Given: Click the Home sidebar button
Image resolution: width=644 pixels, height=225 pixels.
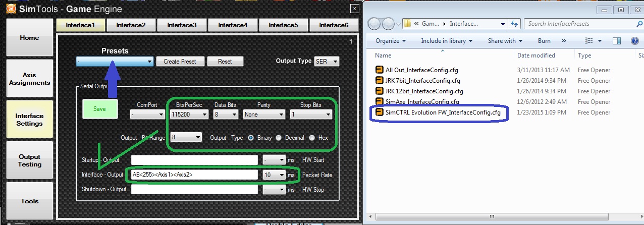Looking at the screenshot, I should 29,38.
